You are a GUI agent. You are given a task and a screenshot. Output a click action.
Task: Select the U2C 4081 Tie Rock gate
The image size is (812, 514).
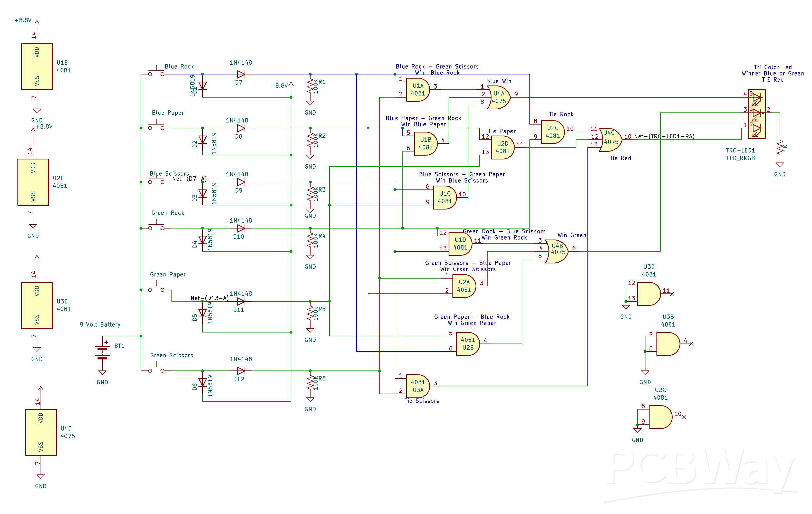click(x=553, y=132)
